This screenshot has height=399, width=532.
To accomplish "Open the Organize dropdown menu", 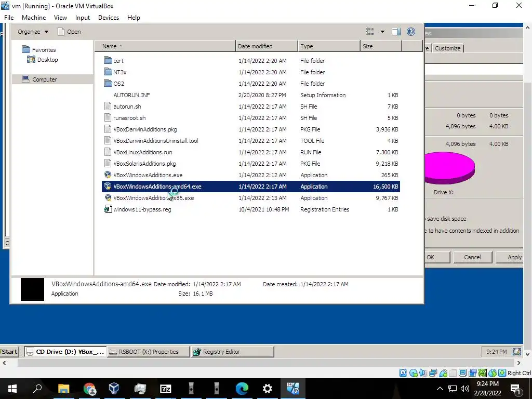I will pos(33,32).
